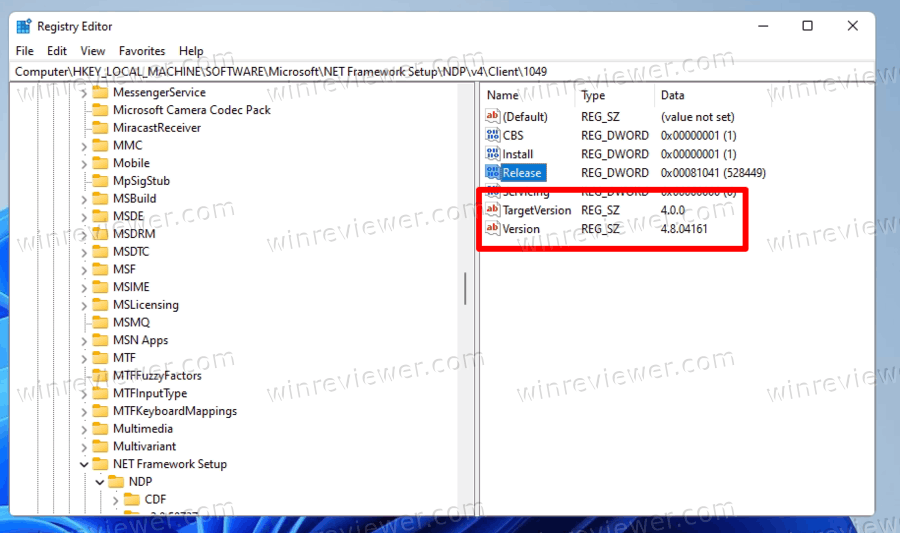
Task: Expand the MMC key
Action: 84,146
